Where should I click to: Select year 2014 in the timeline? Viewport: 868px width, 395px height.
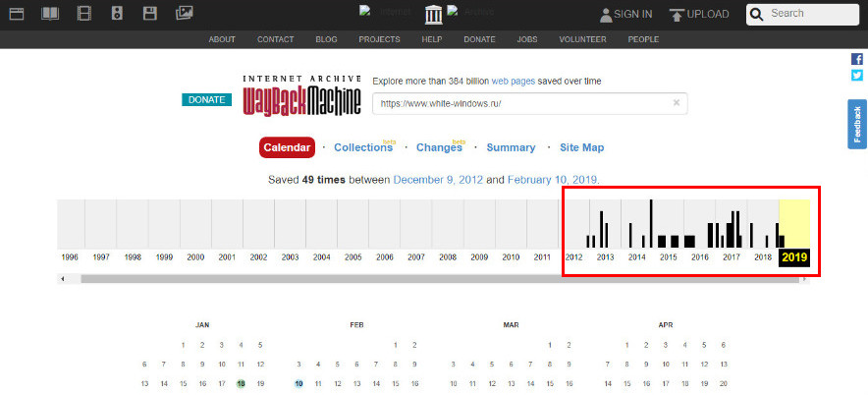(636, 257)
